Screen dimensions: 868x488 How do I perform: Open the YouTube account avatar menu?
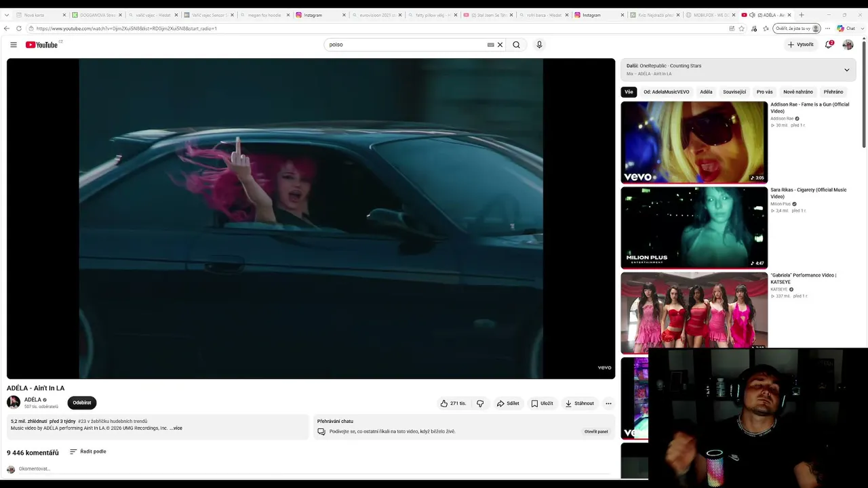(848, 45)
